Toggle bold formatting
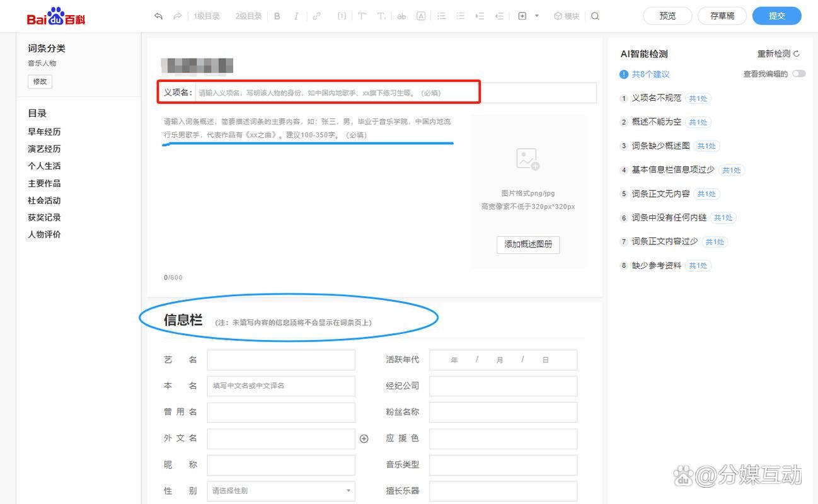818x504 pixels. tap(277, 16)
